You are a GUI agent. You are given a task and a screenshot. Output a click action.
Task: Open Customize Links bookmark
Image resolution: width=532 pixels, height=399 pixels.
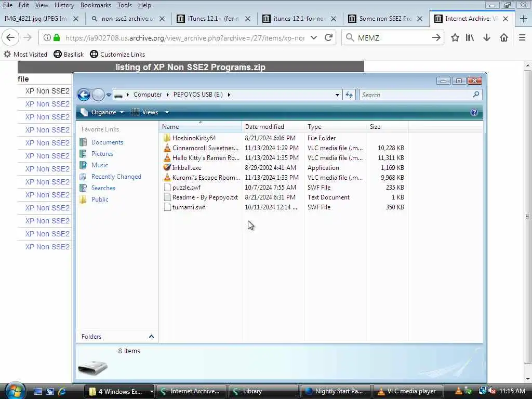(x=117, y=54)
